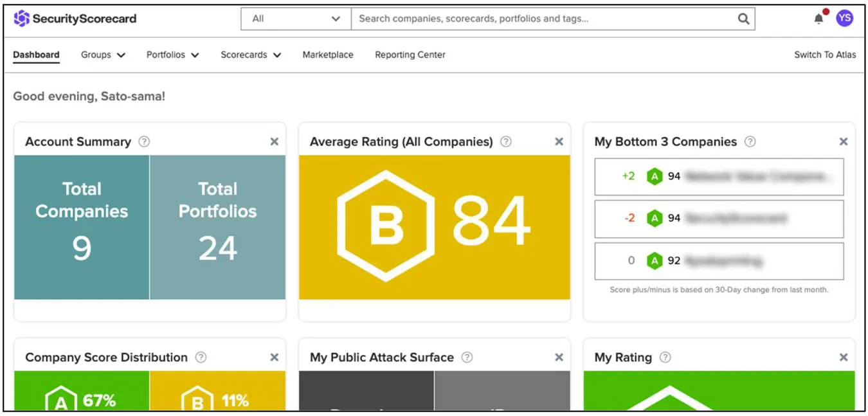The height and width of the screenshot is (416, 868).
Task: Click the 11% B-grade distribution tile
Action: pyautogui.click(x=218, y=391)
